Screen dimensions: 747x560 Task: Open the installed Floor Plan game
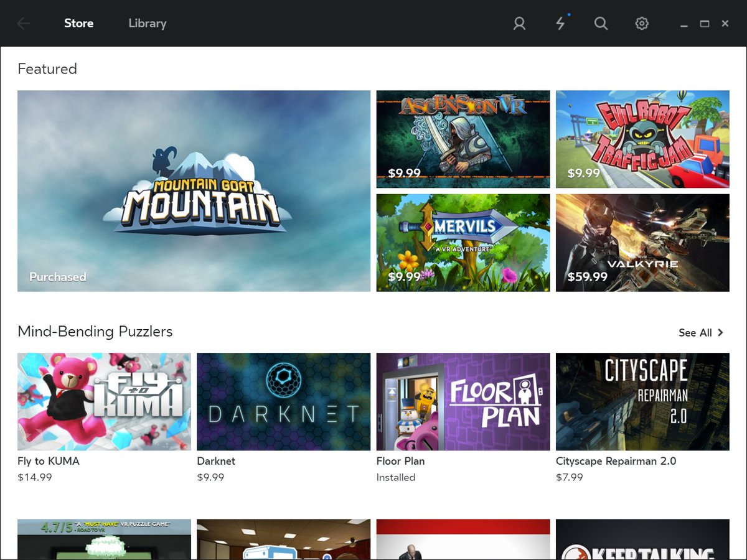point(463,401)
